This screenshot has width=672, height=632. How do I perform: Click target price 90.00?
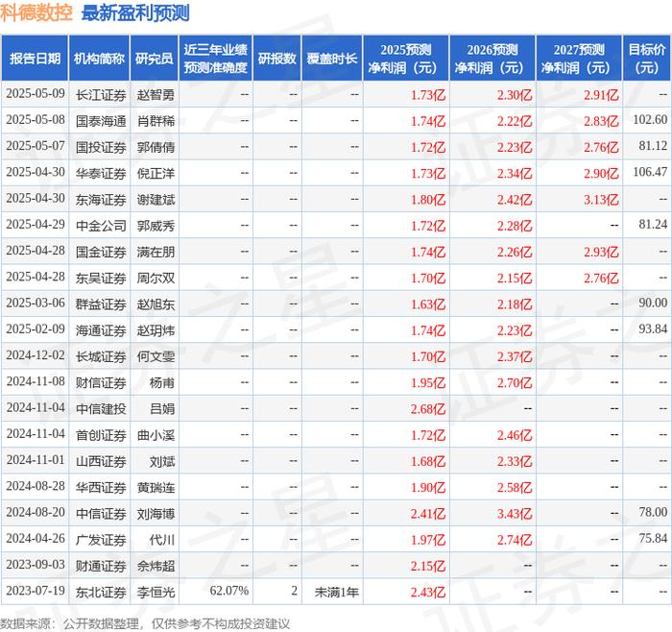pyautogui.click(x=653, y=304)
